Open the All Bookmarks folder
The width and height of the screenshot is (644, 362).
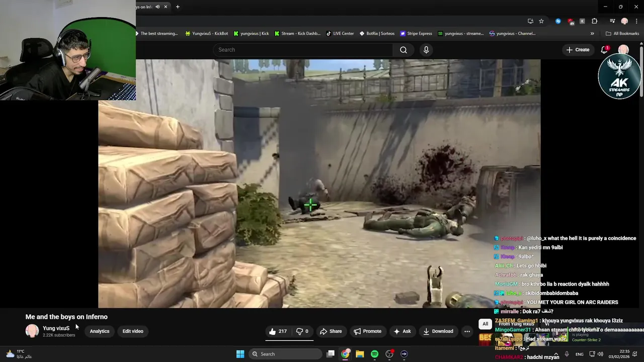[622, 34]
